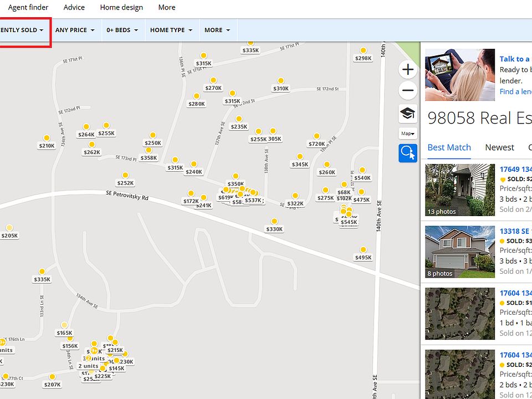Click the Find a lender link
532x399 pixels.
pyautogui.click(x=516, y=91)
